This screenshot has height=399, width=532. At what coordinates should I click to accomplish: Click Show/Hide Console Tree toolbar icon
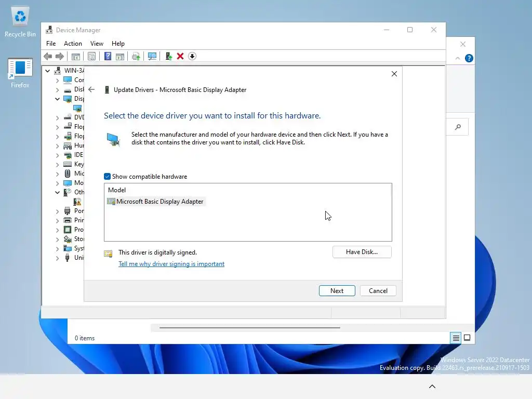[76, 56]
